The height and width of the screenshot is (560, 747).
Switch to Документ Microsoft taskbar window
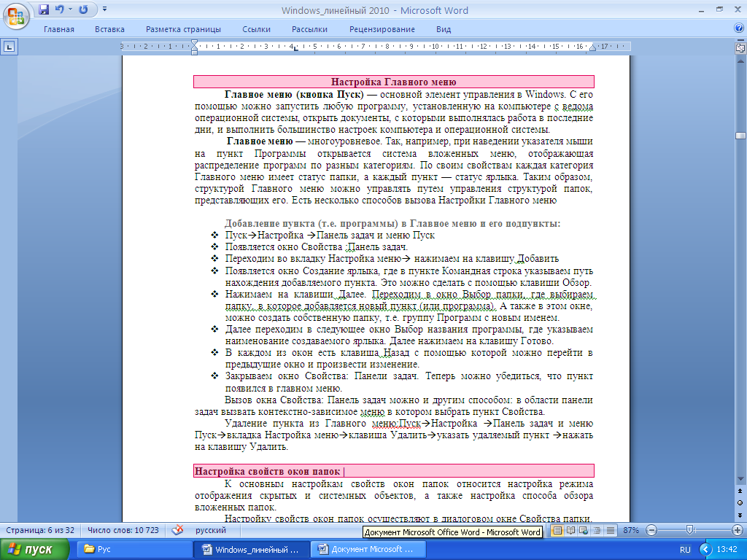(368, 550)
